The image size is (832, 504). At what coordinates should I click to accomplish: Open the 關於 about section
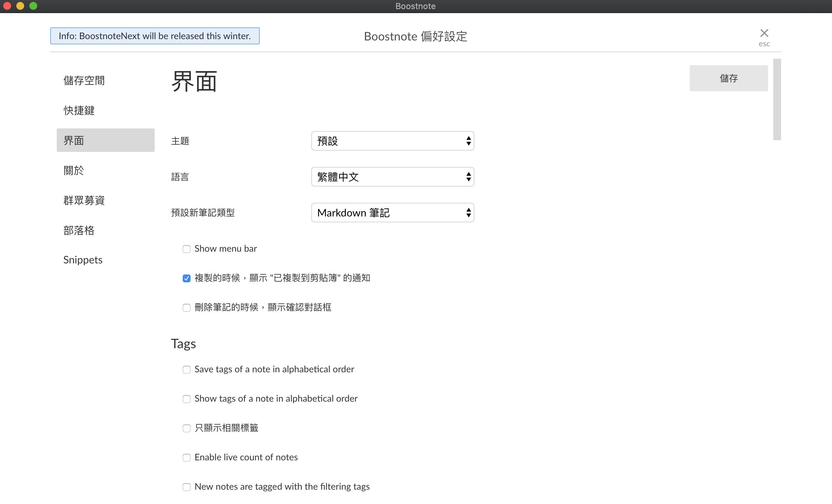(74, 170)
